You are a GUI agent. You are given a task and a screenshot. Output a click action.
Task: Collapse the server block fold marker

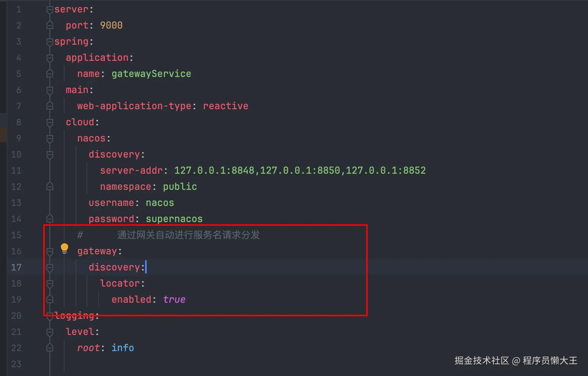50,10
